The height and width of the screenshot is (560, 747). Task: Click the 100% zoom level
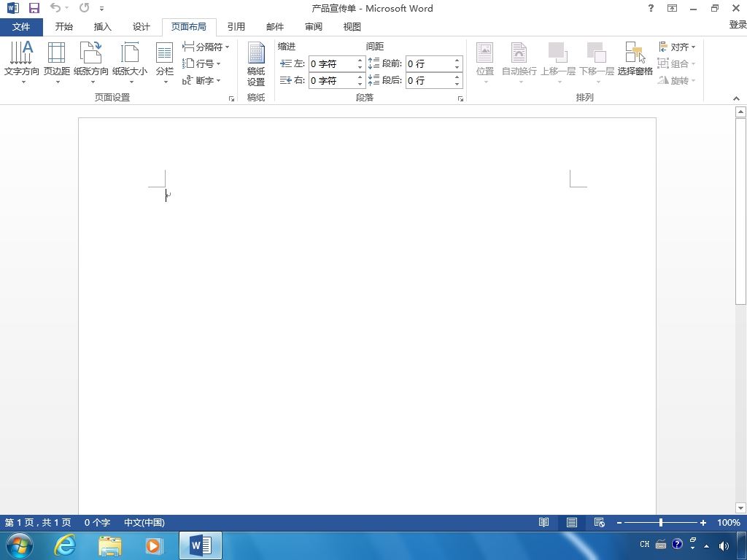coord(729,522)
